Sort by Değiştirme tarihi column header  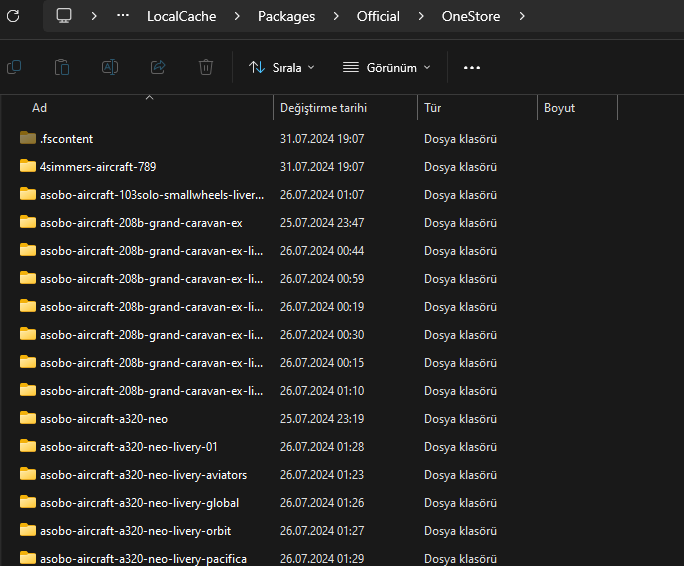(x=323, y=108)
